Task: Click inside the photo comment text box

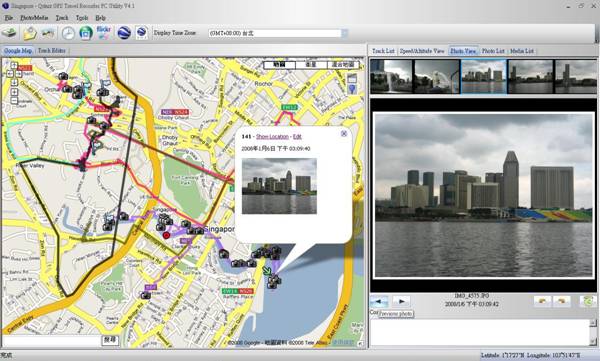Action: 480,332
